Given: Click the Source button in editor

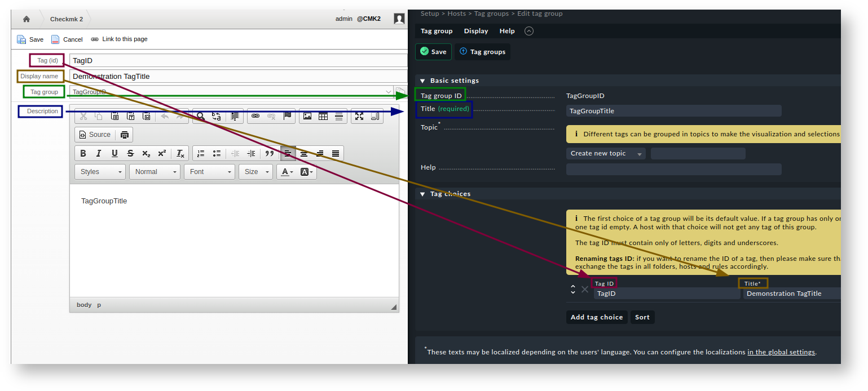Looking at the screenshot, I should pyautogui.click(x=95, y=135).
